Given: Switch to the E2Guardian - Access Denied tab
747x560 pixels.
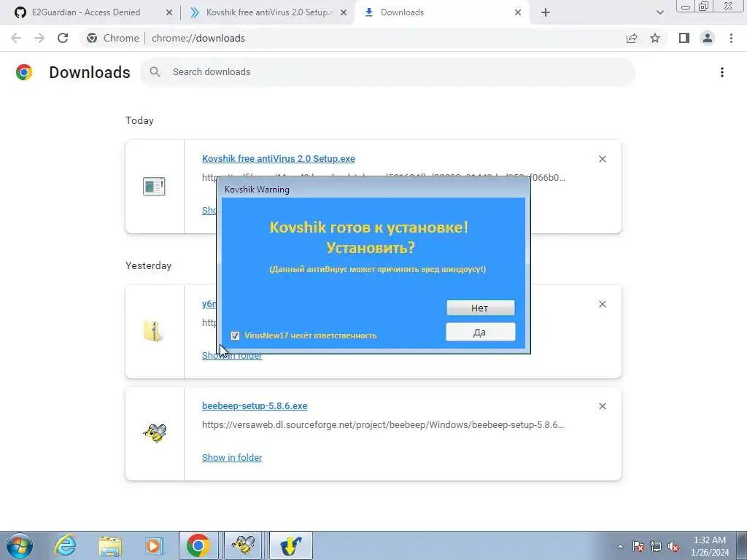Looking at the screenshot, I should click(86, 12).
